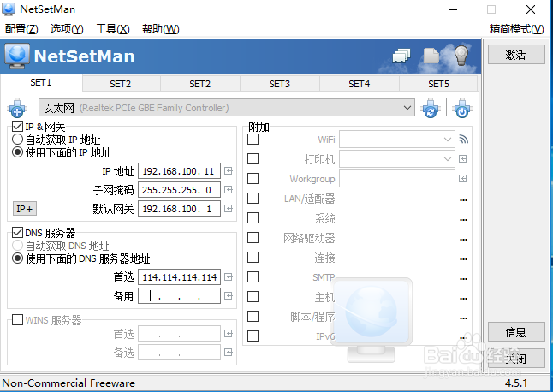
Task: Enable the 打印机 checkbox
Action: point(253,159)
